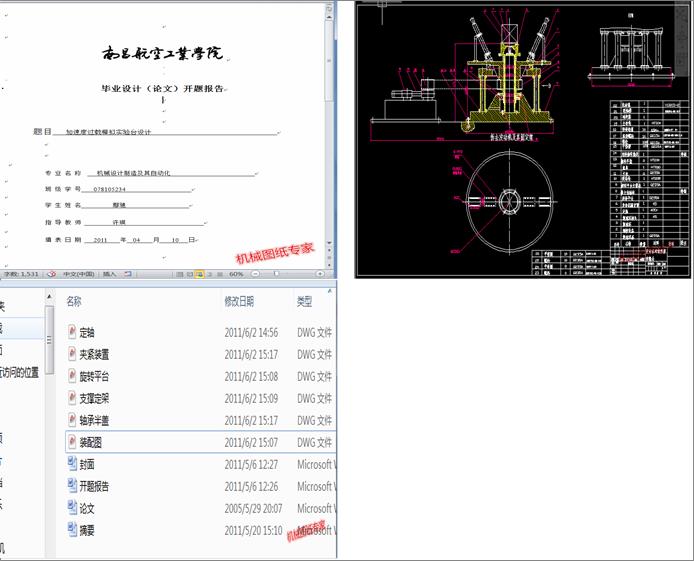Click the college heading in Word document

pos(162,53)
